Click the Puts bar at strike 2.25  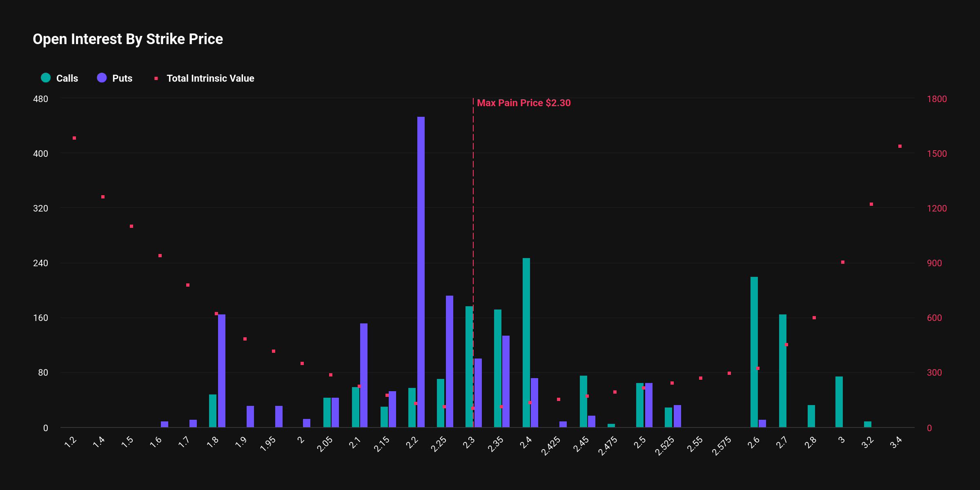coord(450,361)
